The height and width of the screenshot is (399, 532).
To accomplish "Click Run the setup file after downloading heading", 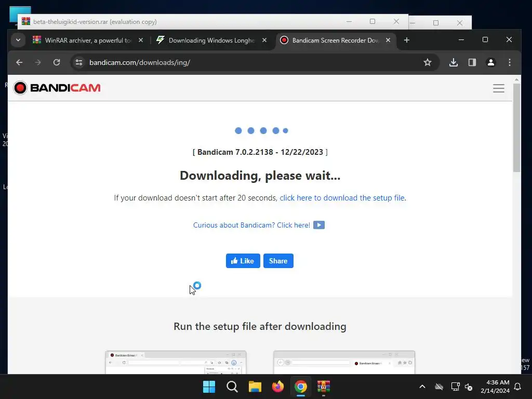I will 260,326.
